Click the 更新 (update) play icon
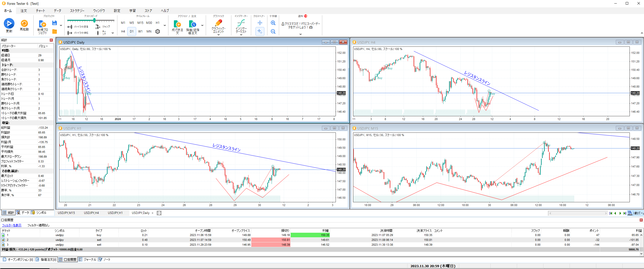The height and width of the screenshot is (269, 644). (x=9, y=23)
